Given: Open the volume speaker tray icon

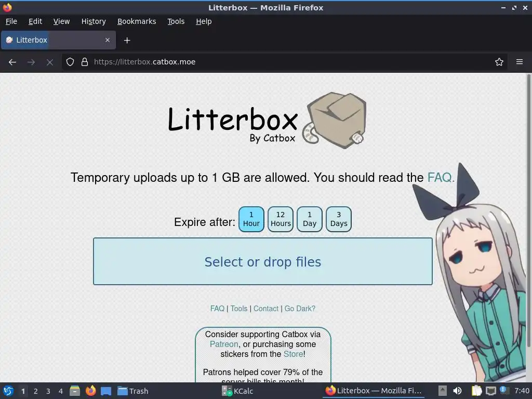Looking at the screenshot, I should (457, 391).
